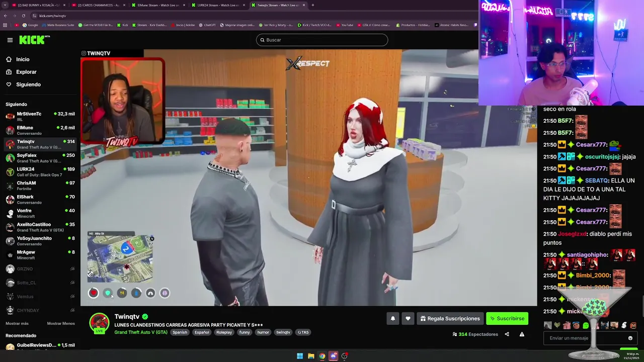This screenshot has height=362, width=644.
Task: Open the hamburger menu beside Kick logo
Action: tap(10, 40)
